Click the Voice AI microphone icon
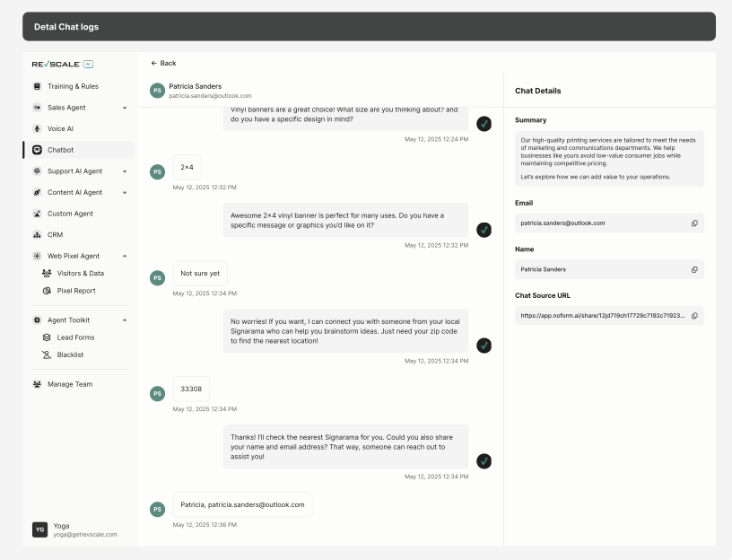Screen dimensions: 732x560 coord(38,128)
